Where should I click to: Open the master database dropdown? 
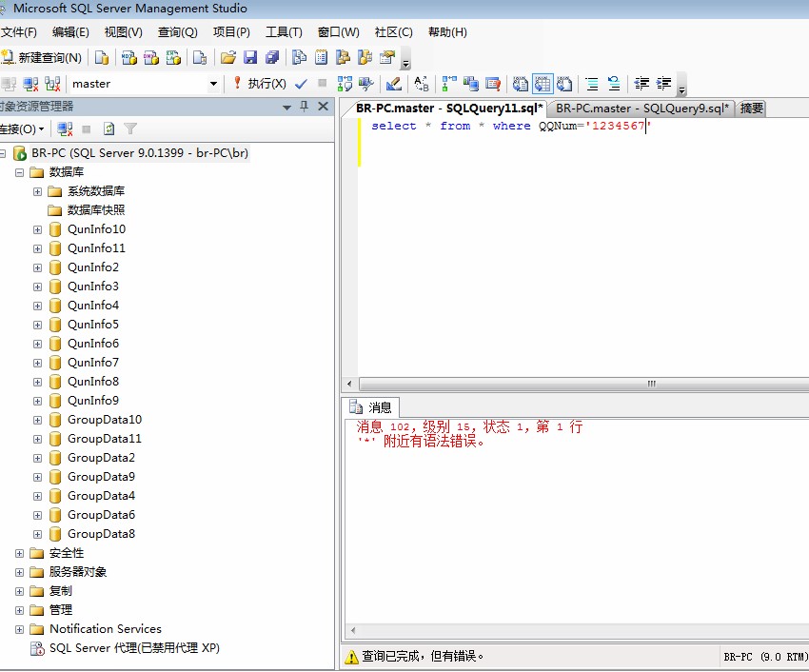point(213,84)
